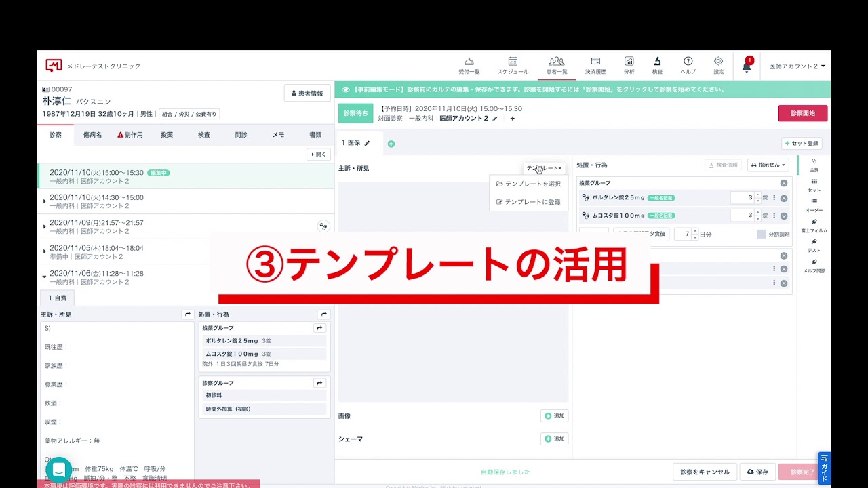This screenshot has width=868, height=488.
Task: Open the 検査 microscope icon in header
Action: (x=657, y=65)
